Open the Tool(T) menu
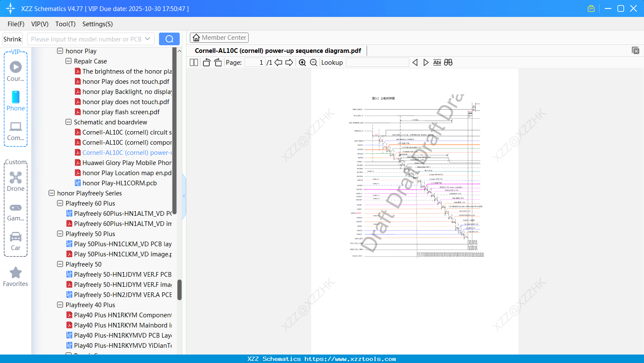 point(66,24)
